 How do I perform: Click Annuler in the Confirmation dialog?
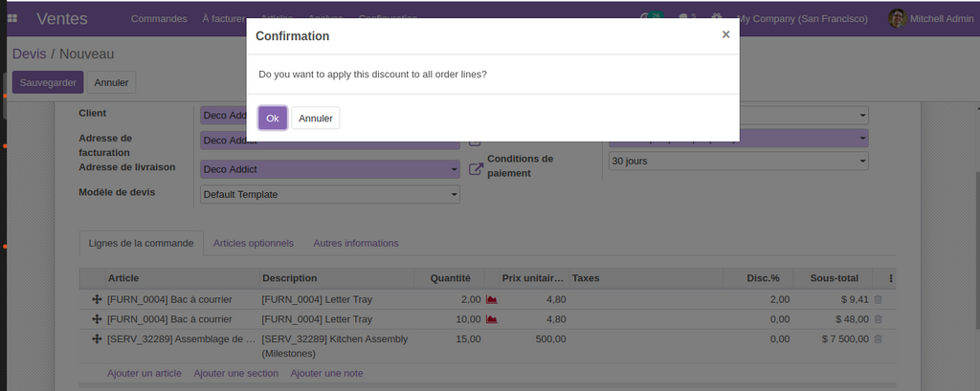point(315,118)
